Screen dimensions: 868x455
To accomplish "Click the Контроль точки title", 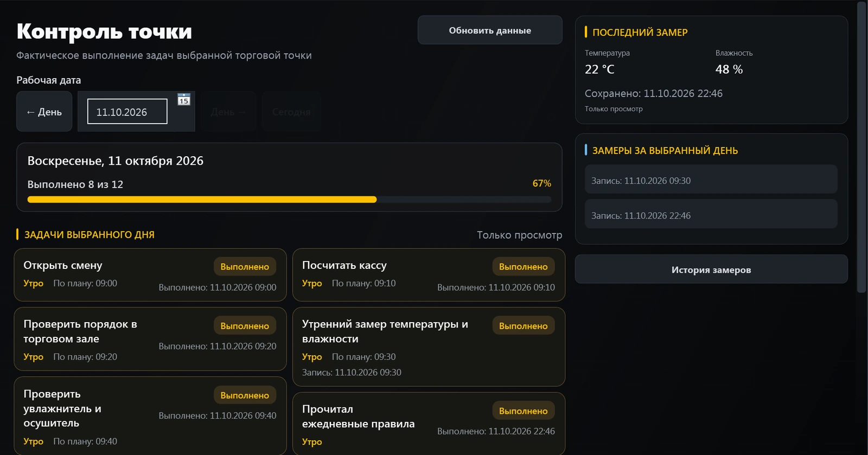I will [x=104, y=31].
